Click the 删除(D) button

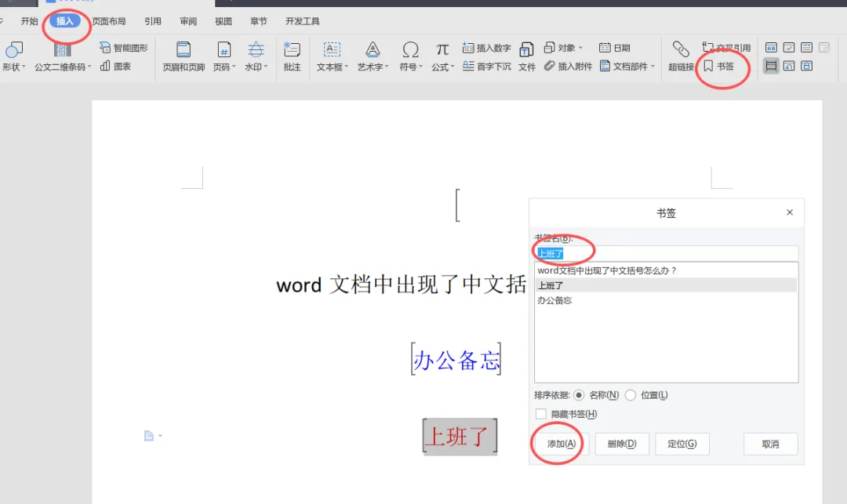click(x=622, y=444)
